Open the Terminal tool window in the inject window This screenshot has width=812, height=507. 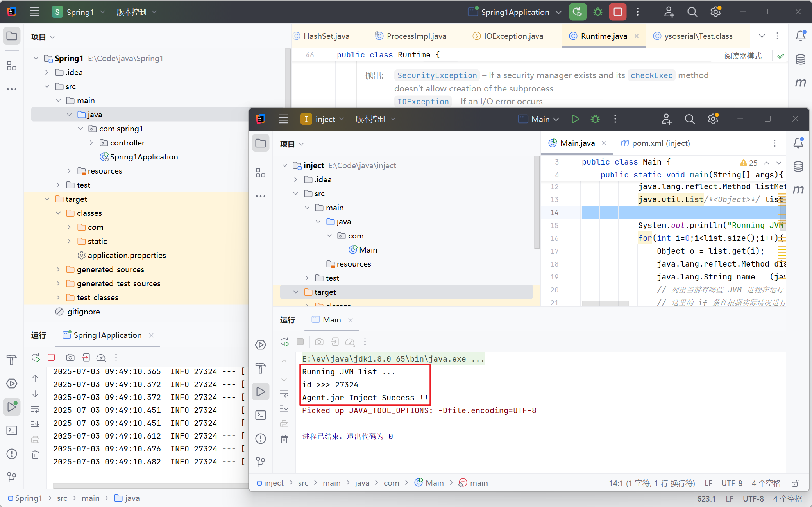(261, 415)
